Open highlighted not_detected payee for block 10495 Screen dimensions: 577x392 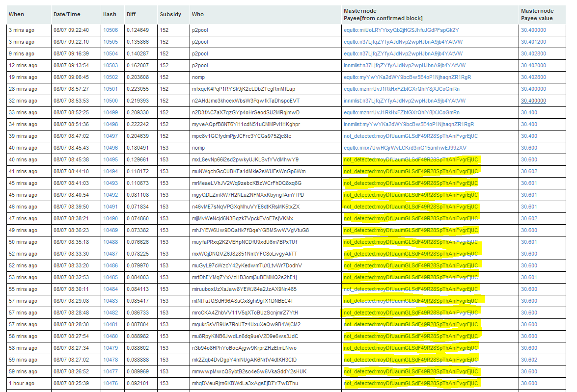pos(411,159)
